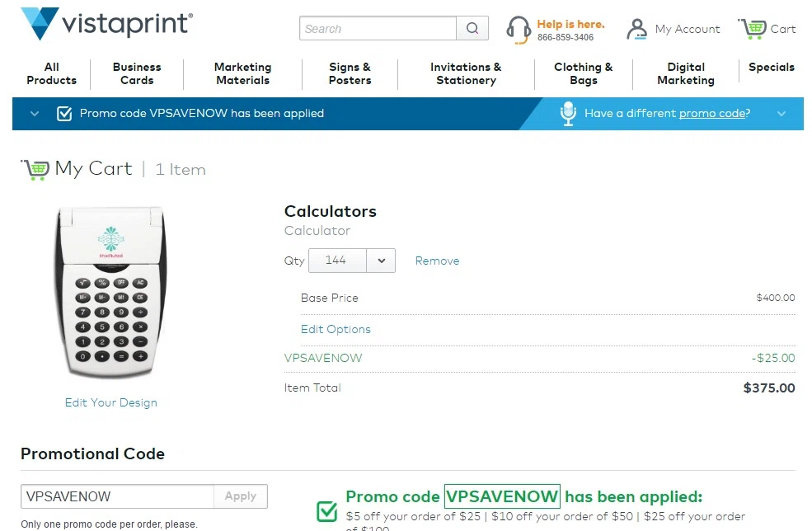
Task: Click the boxed VPSAVENOW code in green message
Action: coord(502,496)
